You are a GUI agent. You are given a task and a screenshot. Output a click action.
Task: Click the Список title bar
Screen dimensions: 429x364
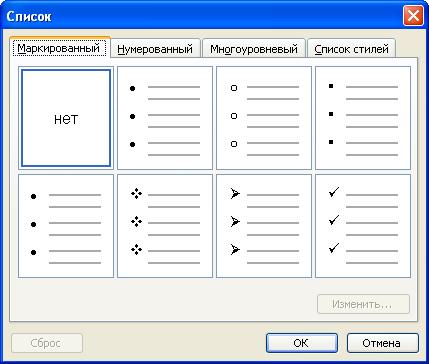[x=200, y=16]
